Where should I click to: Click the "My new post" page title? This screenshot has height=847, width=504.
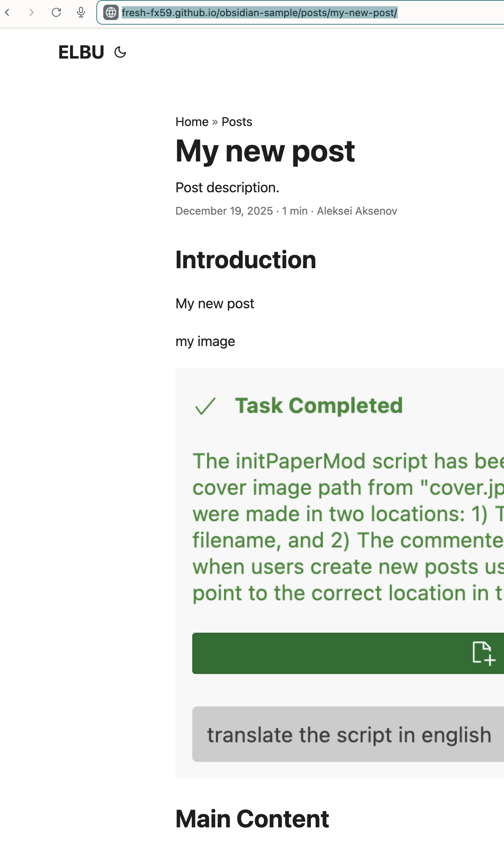coord(265,151)
